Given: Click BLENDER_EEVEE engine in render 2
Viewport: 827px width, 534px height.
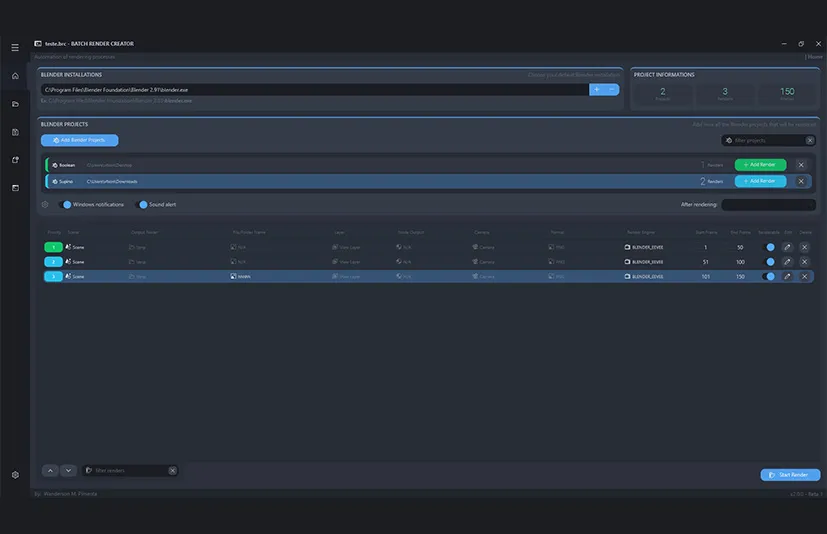Looking at the screenshot, I should (644, 262).
